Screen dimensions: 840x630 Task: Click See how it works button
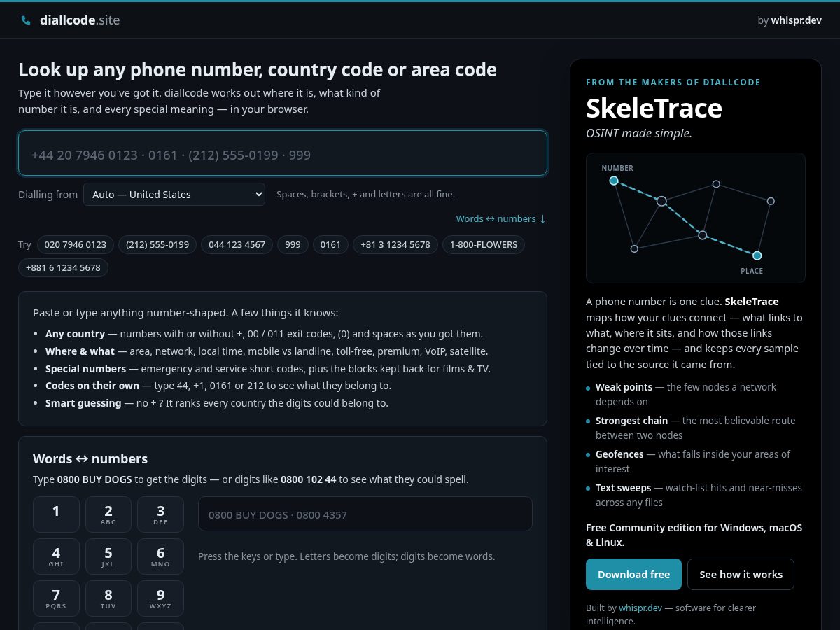(741, 575)
